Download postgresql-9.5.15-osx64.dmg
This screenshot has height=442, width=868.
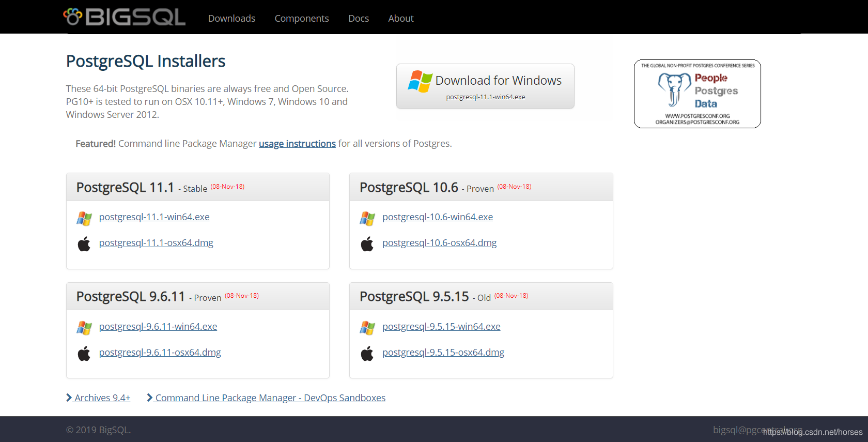(443, 353)
